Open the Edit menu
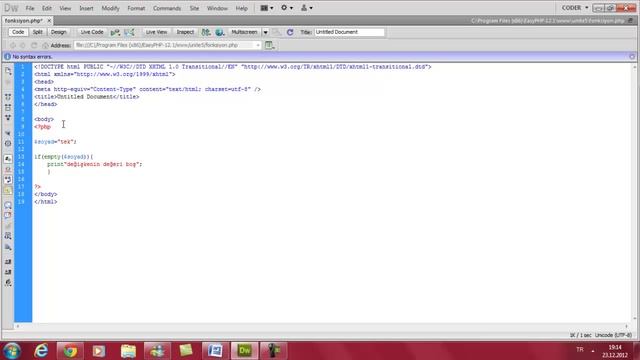Screen dimensions: 640x360 (47, 8)
